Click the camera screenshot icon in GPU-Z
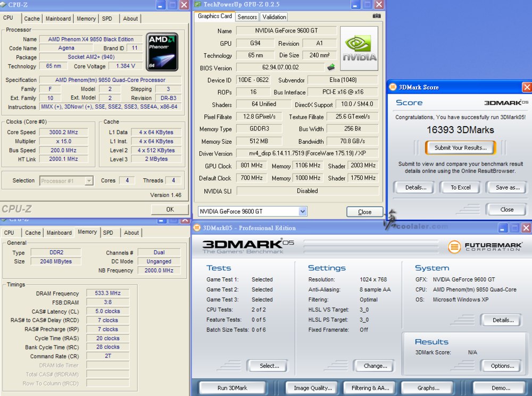 click(x=377, y=16)
